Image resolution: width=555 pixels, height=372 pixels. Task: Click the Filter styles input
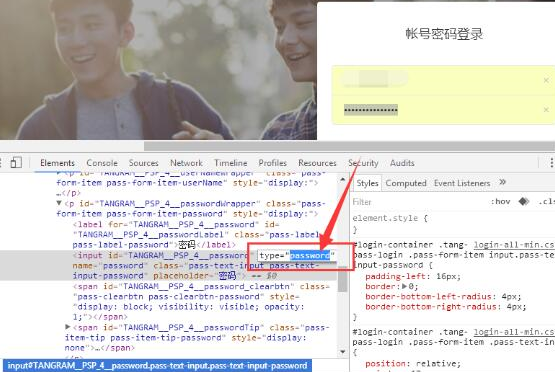418,202
